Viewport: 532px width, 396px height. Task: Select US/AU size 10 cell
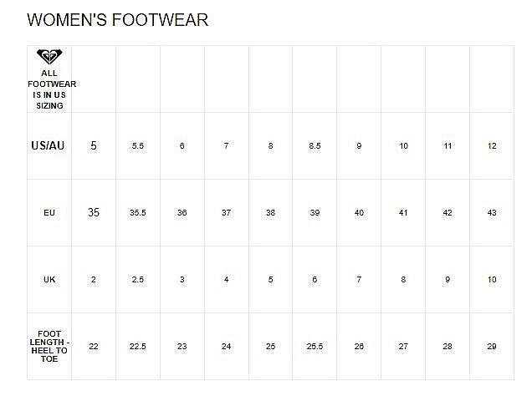(403, 145)
